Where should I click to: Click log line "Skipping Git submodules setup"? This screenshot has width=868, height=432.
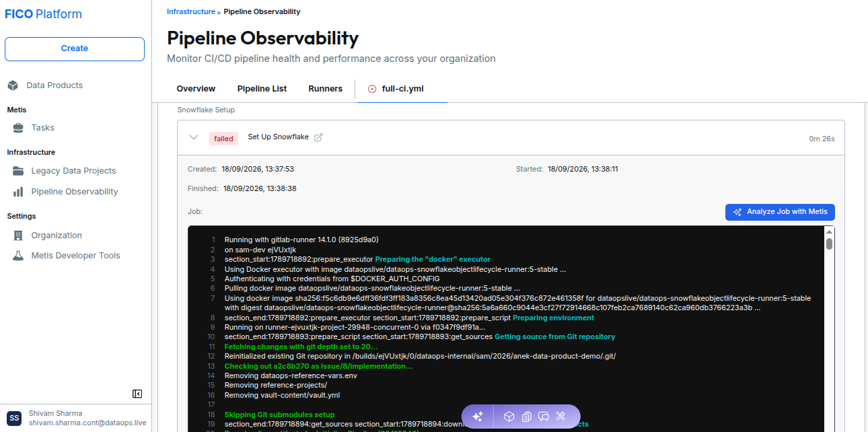click(x=279, y=415)
